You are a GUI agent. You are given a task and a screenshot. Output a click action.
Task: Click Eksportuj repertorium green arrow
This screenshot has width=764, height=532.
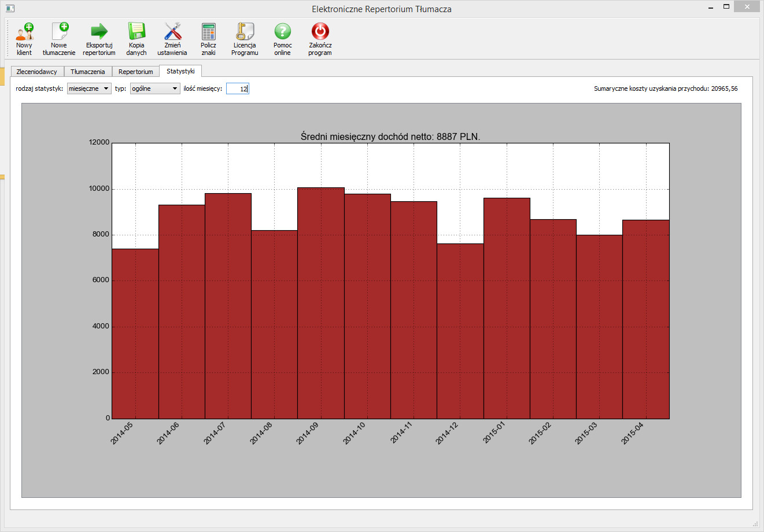pos(99,31)
